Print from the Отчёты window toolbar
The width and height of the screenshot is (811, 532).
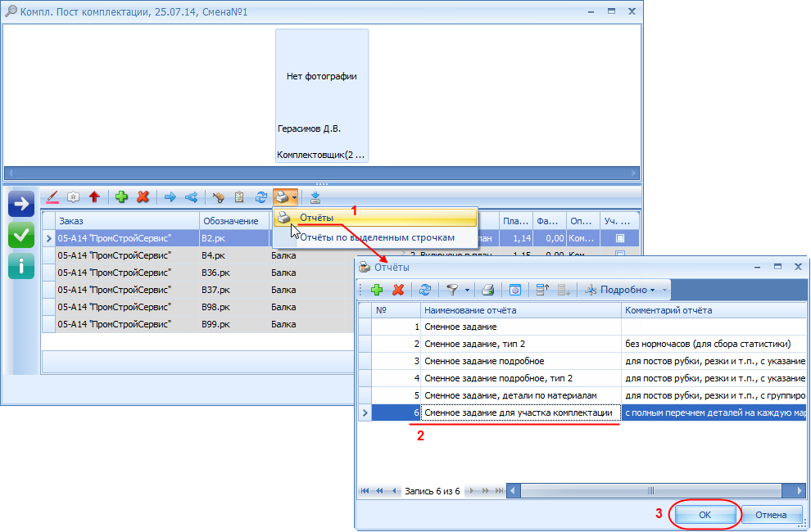coord(487,290)
